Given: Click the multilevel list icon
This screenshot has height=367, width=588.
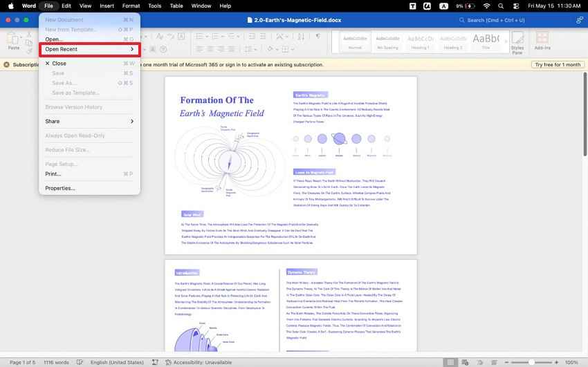Looking at the screenshot, I should click(231, 37).
